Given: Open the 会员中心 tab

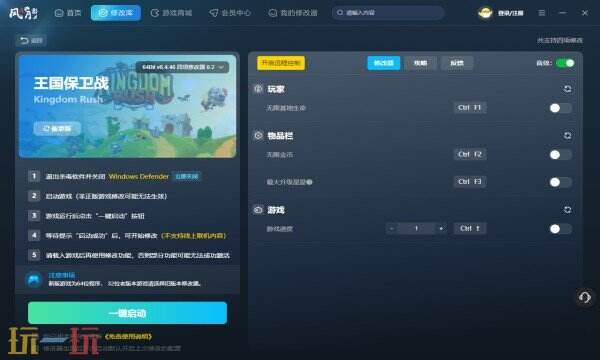Looking at the screenshot, I should click(x=230, y=13).
